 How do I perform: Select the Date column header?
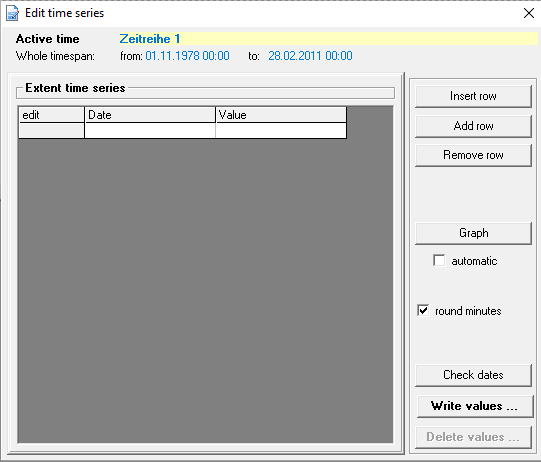pos(150,115)
